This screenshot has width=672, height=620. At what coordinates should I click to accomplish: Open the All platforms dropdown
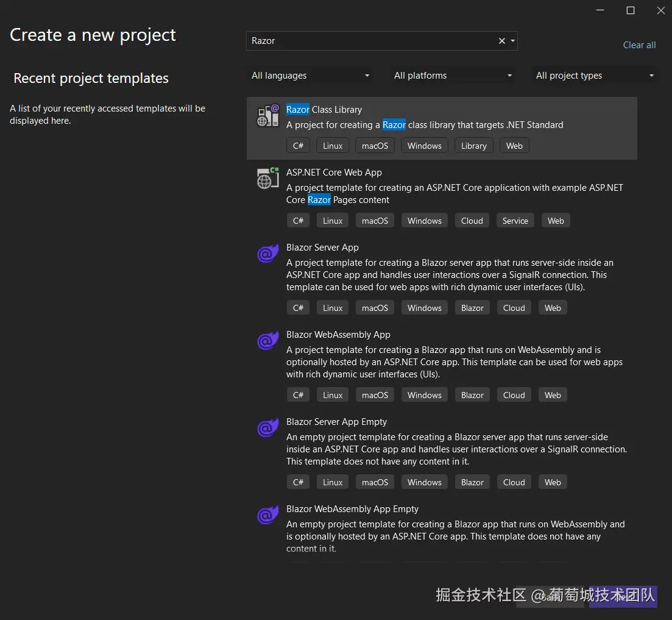pos(453,76)
